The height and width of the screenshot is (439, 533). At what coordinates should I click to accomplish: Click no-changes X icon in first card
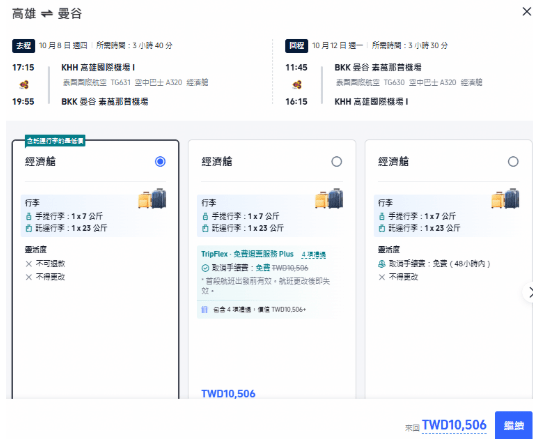click(29, 277)
